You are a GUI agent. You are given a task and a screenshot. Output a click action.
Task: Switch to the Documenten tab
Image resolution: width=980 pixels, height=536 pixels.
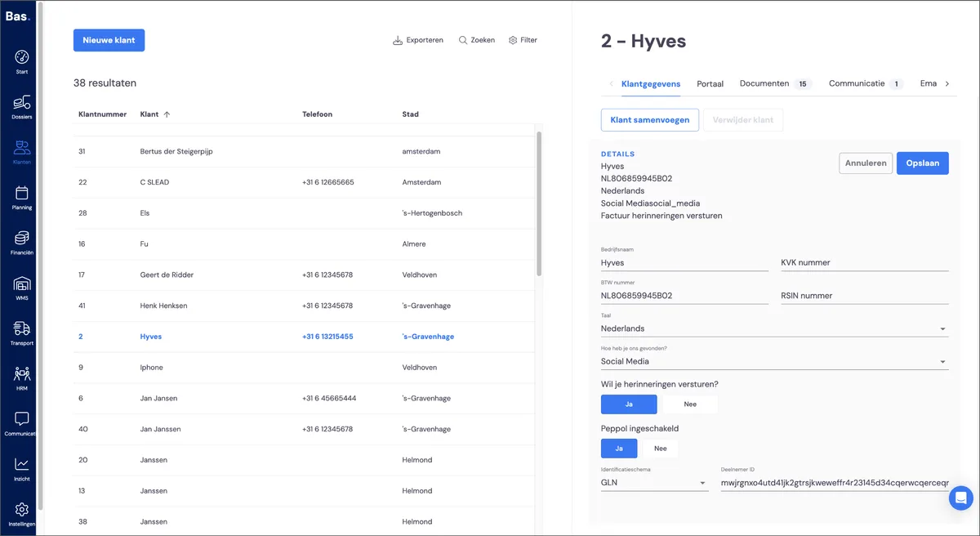[x=776, y=83]
